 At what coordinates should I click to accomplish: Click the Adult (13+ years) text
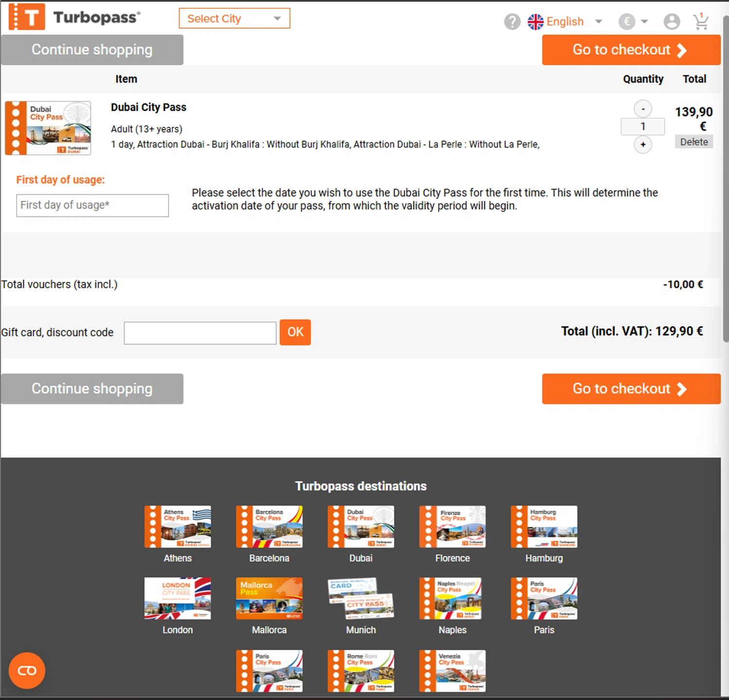point(147,129)
